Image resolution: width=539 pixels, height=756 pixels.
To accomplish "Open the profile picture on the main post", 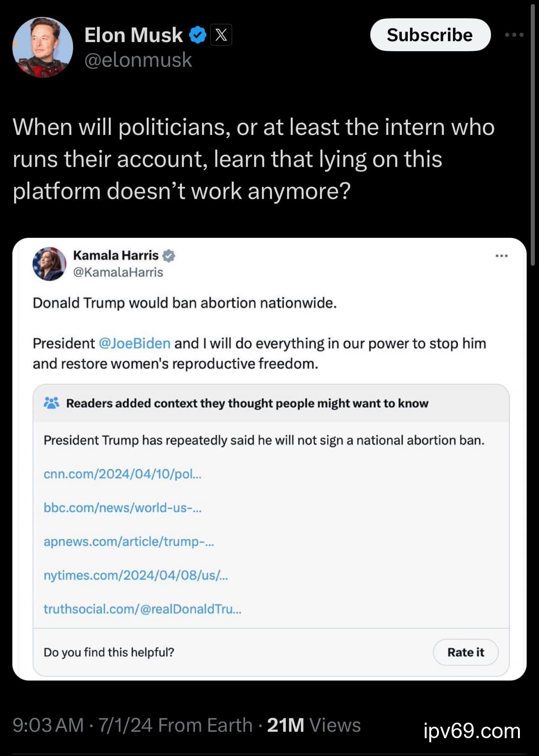I will 43,47.
